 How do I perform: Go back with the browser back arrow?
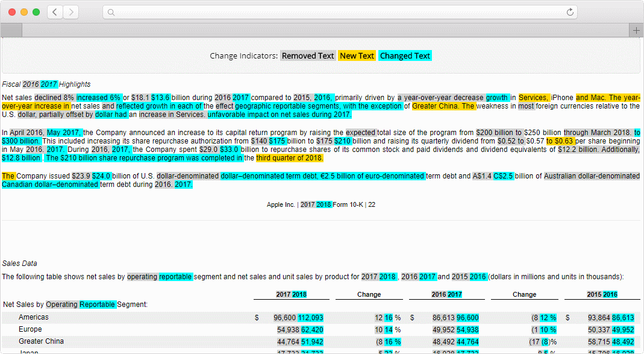click(55, 12)
